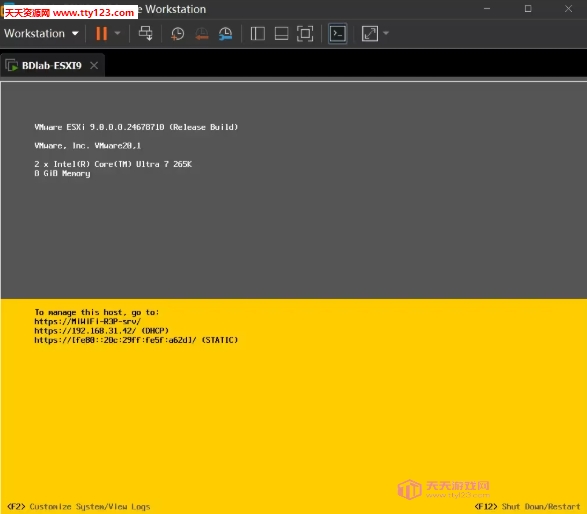This screenshot has width=587, height=514.
Task: Pause the running virtual machine
Action: [x=101, y=34]
